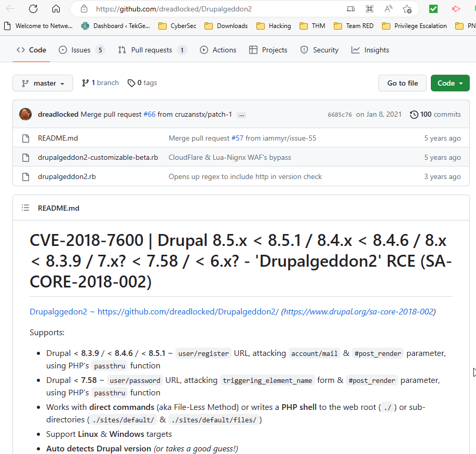Open the green Code dropdown

(x=450, y=82)
